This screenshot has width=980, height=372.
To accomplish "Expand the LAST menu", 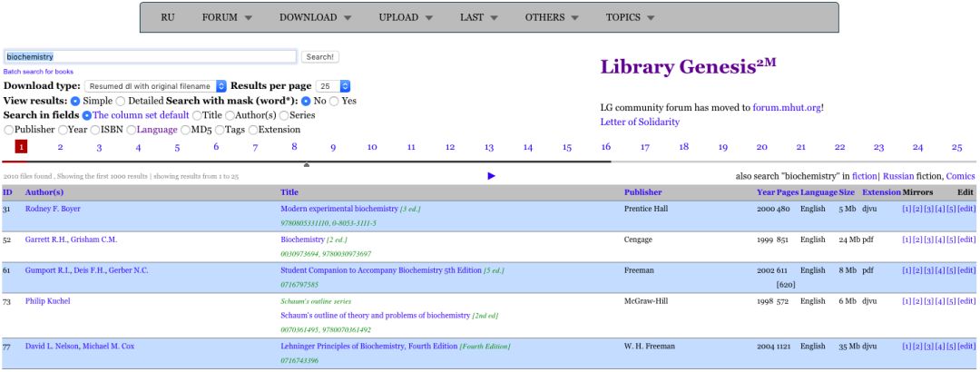I will 479,17.
